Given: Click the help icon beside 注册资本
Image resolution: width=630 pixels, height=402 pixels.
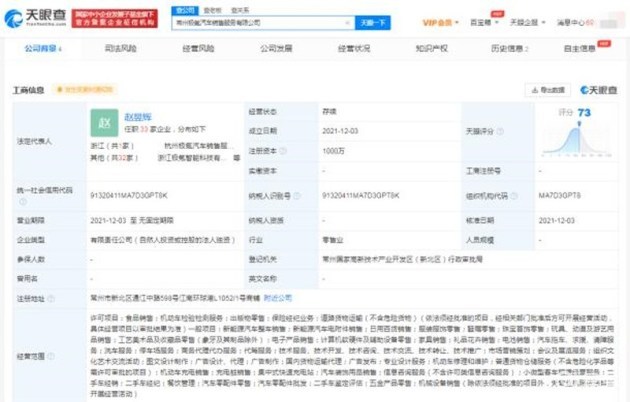Looking at the screenshot, I should click(x=283, y=151).
